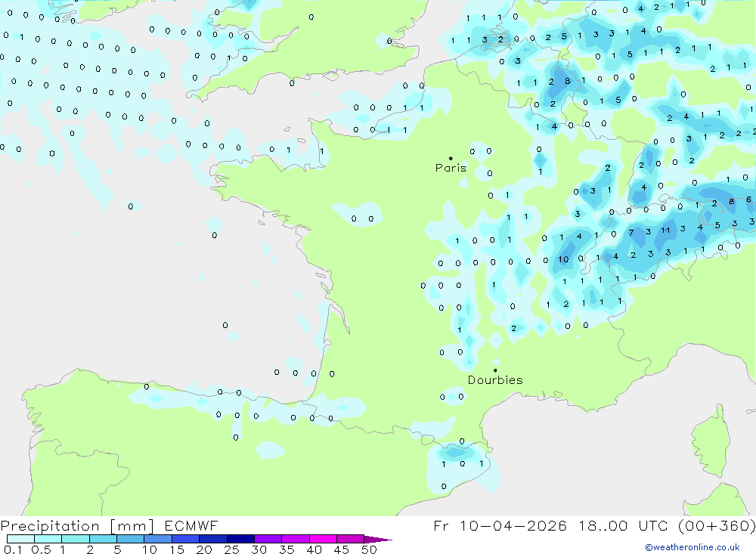The image size is (756, 554).
Task: Click the 10 mm precipitation value
Action: [x=564, y=259]
